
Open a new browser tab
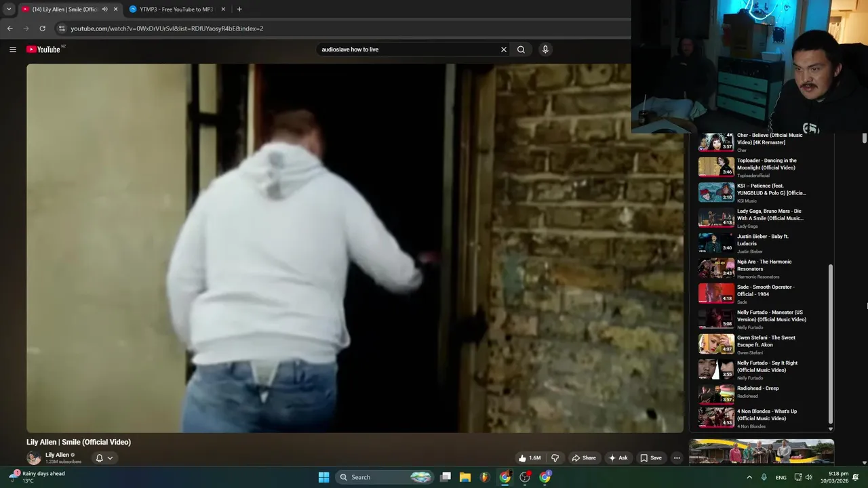(x=239, y=9)
